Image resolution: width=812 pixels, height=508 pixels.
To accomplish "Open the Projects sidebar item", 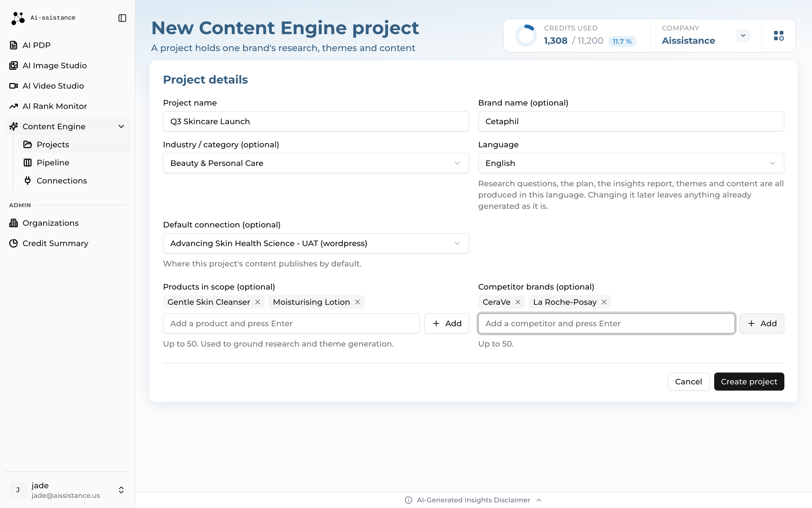I will [74, 144].
